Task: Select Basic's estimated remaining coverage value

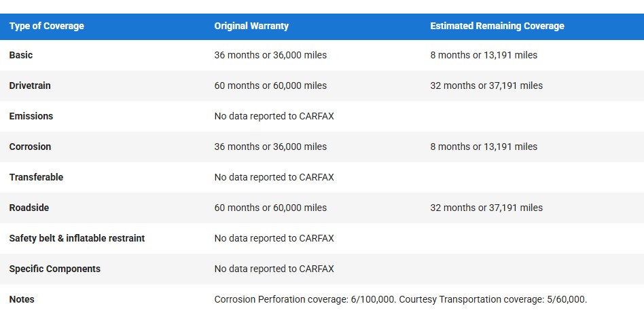Action: pos(484,55)
